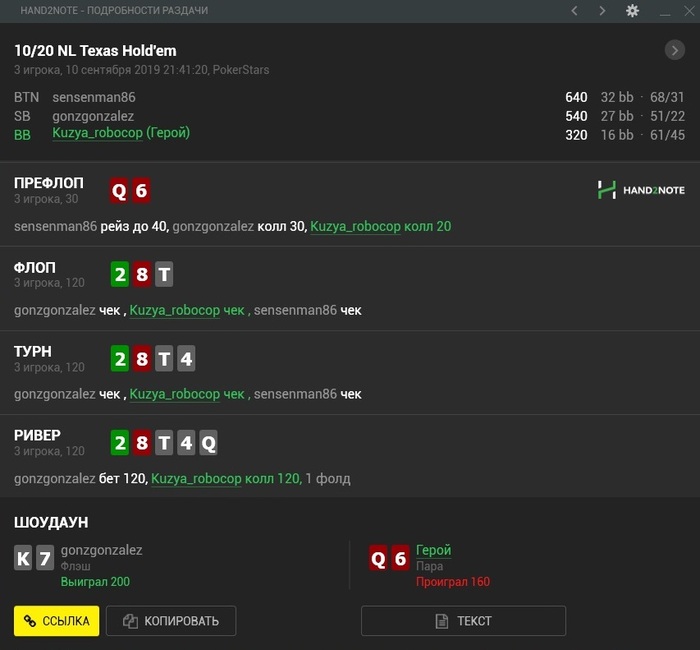This screenshot has width=700, height=650.
Task: Click the 16 bb stack size
Action: click(x=617, y=135)
